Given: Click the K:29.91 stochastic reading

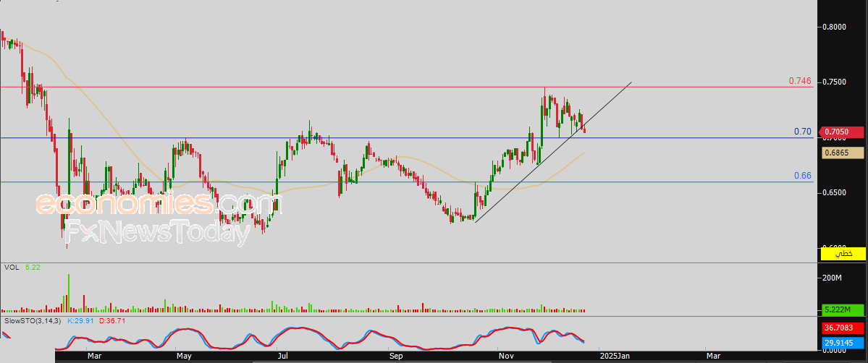Looking at the screenshot, I should pos(79,320).
